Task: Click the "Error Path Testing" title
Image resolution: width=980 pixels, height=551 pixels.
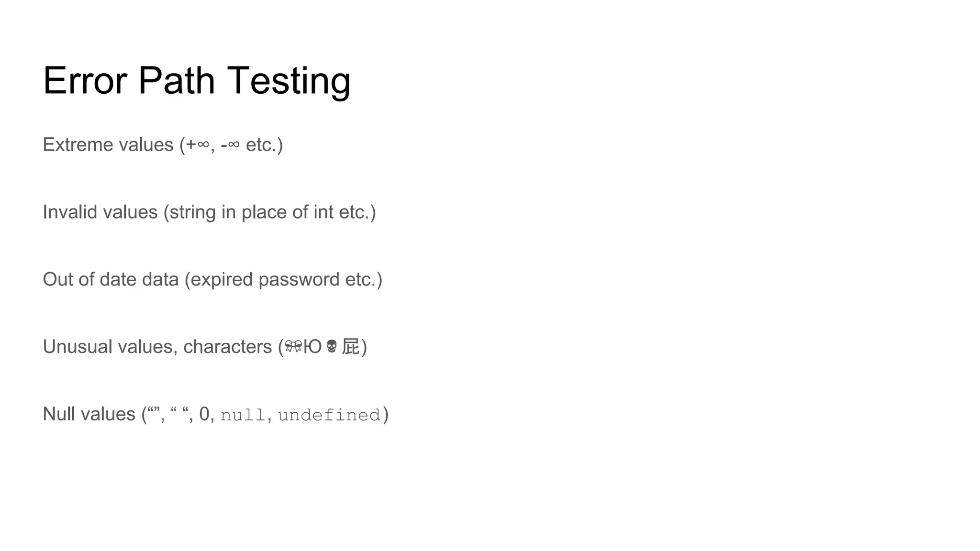Action: [197, 80]
